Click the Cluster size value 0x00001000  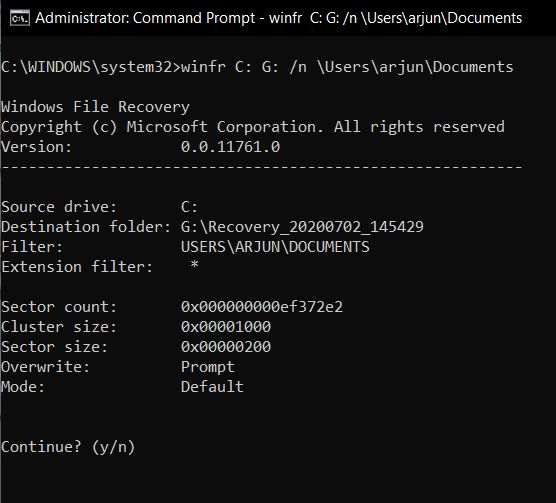[x=226, y=327]
